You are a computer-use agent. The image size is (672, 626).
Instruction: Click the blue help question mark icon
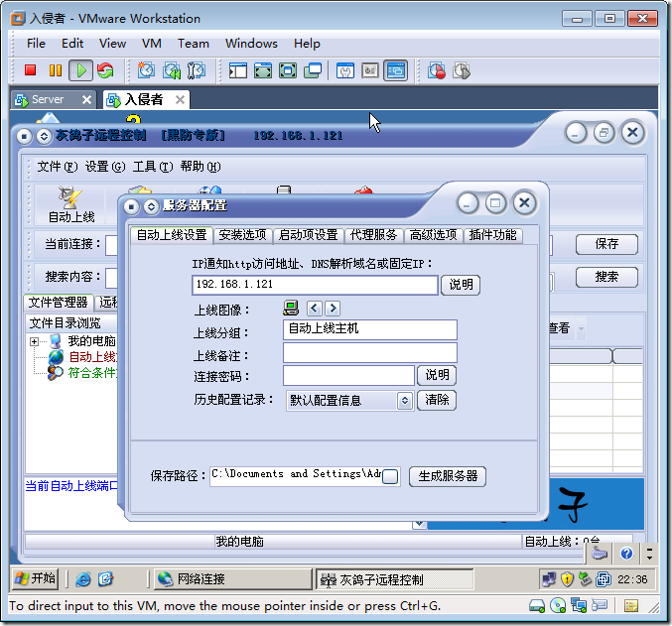click(x=626, y=554)
